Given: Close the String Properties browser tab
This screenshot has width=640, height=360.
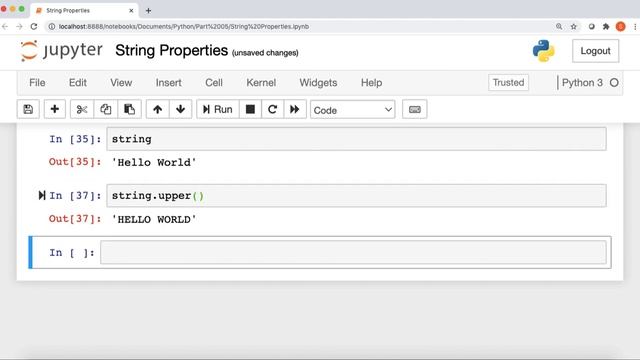Looking at the screenshot, I should [131, 11].
